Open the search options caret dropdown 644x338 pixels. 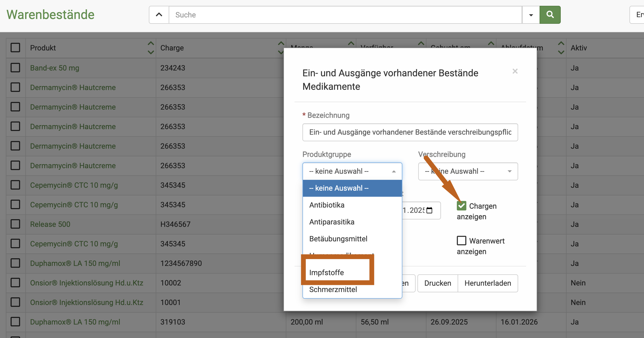click(x=531, y=15)
